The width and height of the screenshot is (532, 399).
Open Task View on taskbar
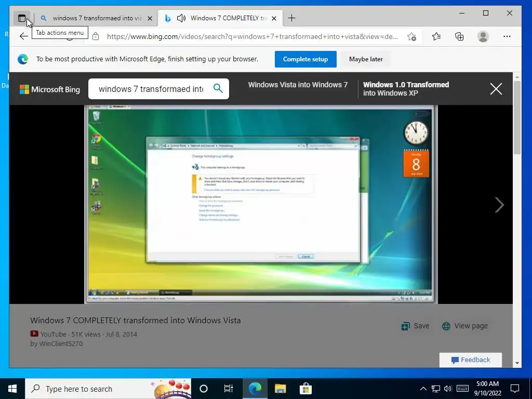pyautogui.click(x=229, y=389)
